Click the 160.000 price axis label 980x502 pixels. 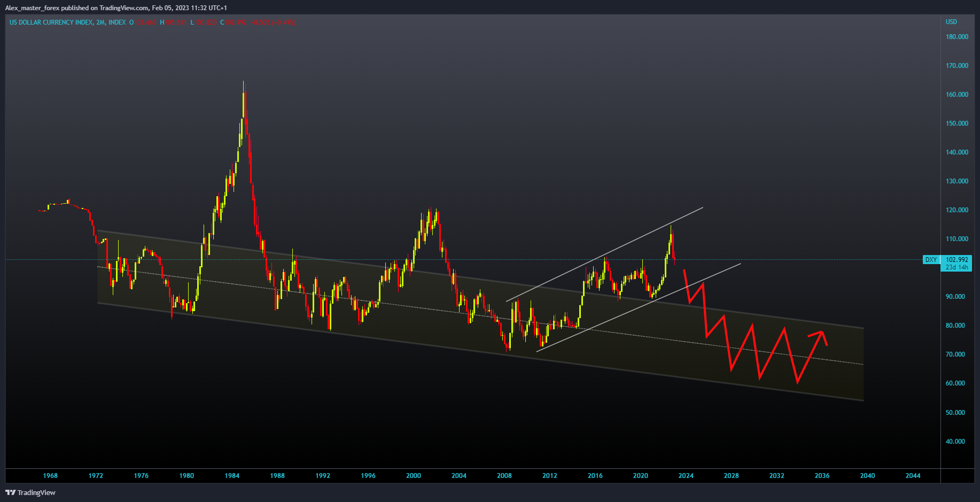(956, 95)
